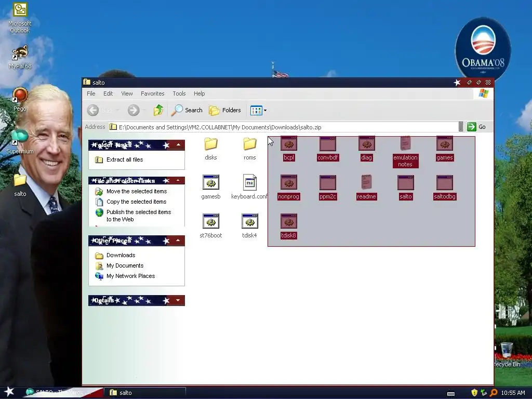
Task: Select the saltodbg file icon
Action: pos(445,182)
